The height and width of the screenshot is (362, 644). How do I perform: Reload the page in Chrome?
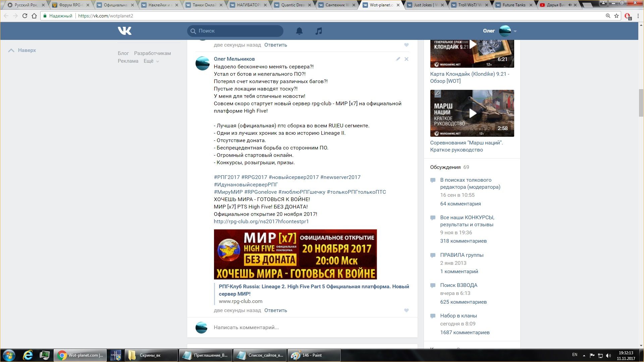[x=24, y=16]
